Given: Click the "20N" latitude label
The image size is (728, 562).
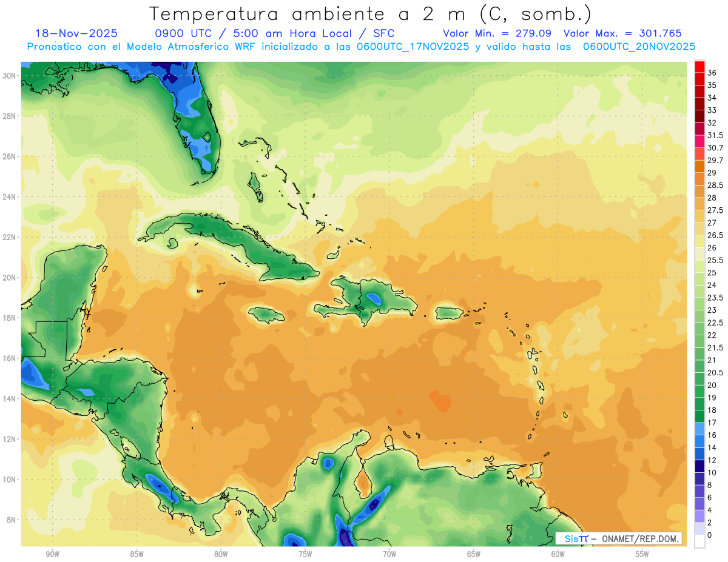Looking at the screenshot, I should click(x=10, y=277).
